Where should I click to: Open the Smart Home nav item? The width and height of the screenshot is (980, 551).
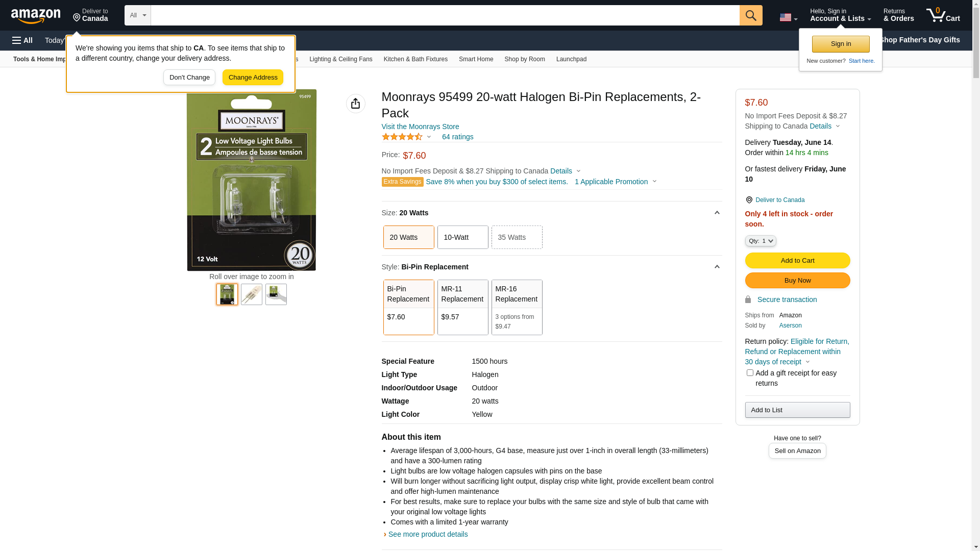coord(476,59)
